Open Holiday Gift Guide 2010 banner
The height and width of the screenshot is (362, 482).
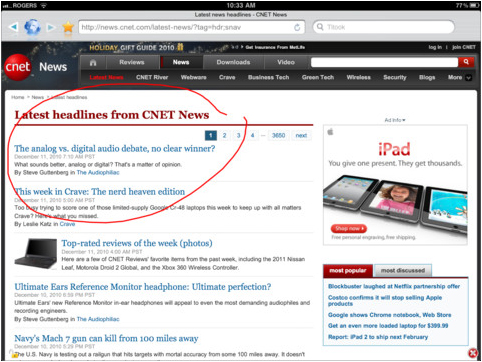coord(136,48)
